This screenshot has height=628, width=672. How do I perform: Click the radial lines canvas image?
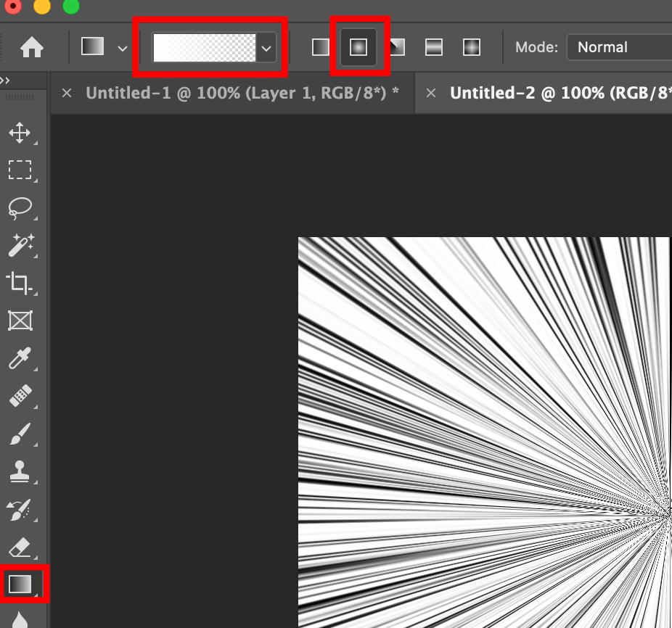[x=484, y=432]
